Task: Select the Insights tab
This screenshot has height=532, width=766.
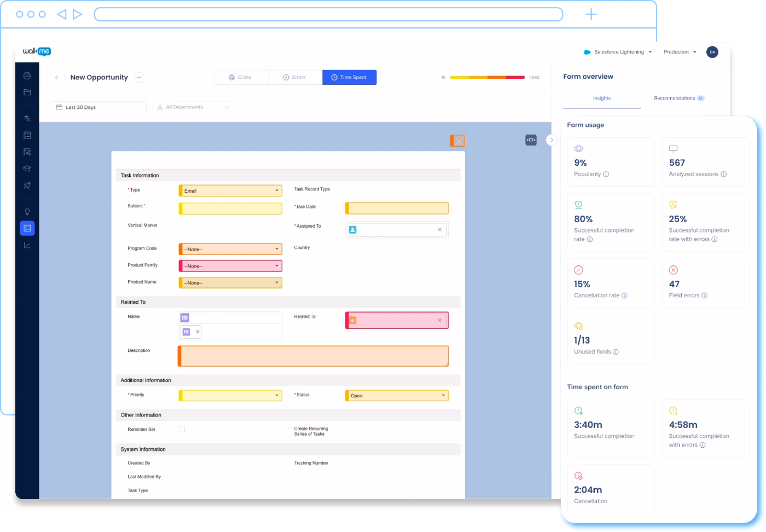Action: click(602, 99)
